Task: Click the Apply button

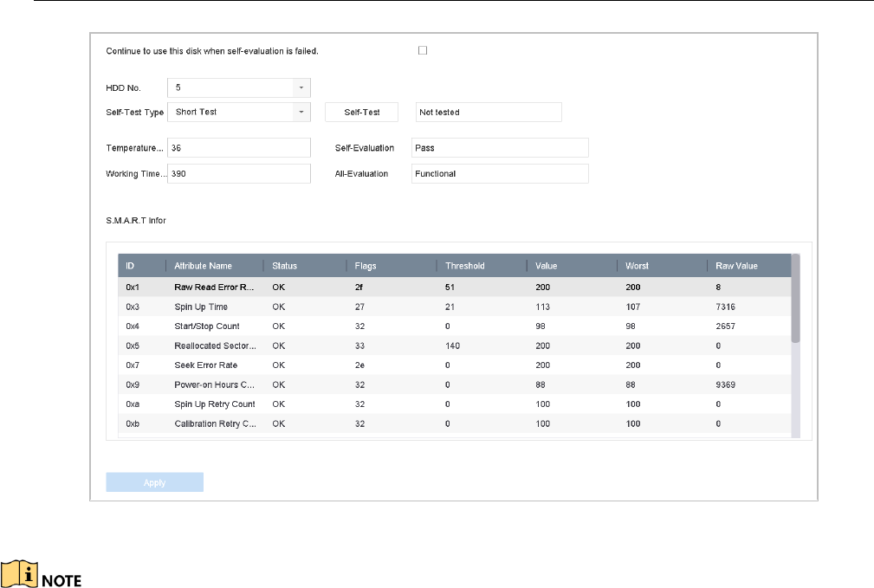Action: click(154, 482)
